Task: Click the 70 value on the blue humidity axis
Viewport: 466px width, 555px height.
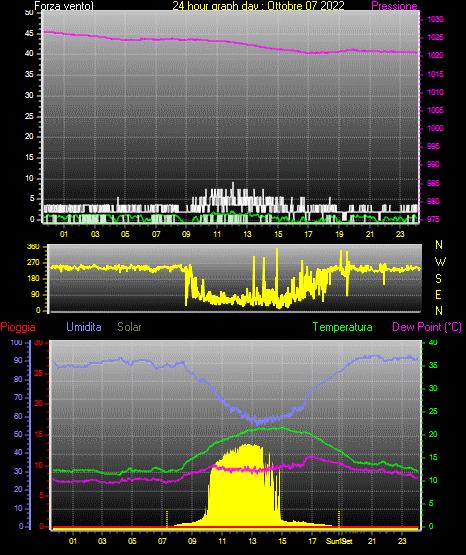Action: (x=18, y=397)
